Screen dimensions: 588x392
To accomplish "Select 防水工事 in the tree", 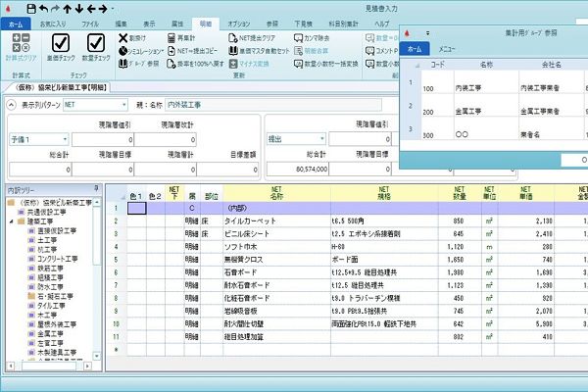I will (50, 287).
